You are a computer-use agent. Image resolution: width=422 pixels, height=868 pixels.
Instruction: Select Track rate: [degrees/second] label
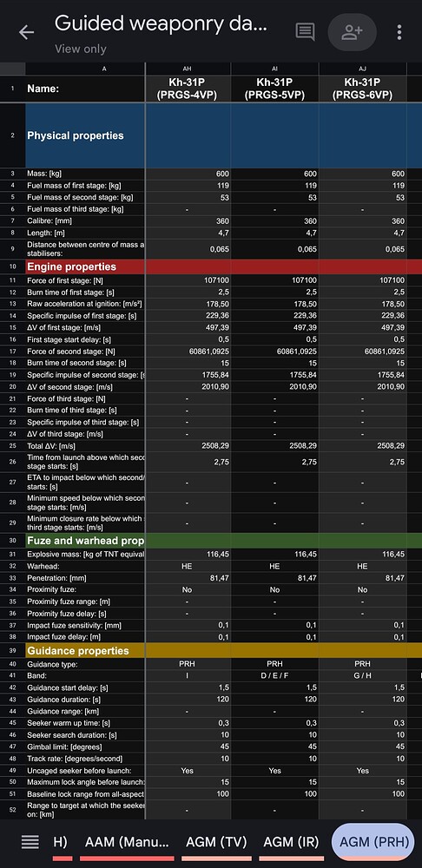coord(85,759)
